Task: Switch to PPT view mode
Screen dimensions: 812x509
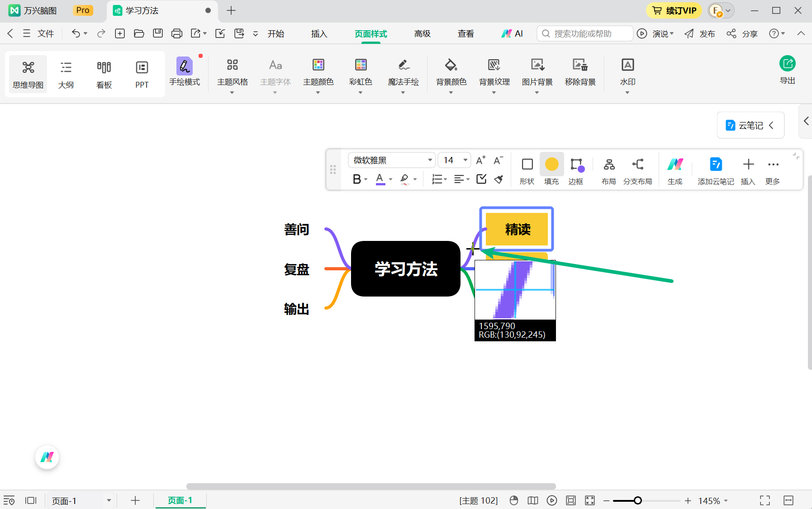Action: click(x=142, y=74)
